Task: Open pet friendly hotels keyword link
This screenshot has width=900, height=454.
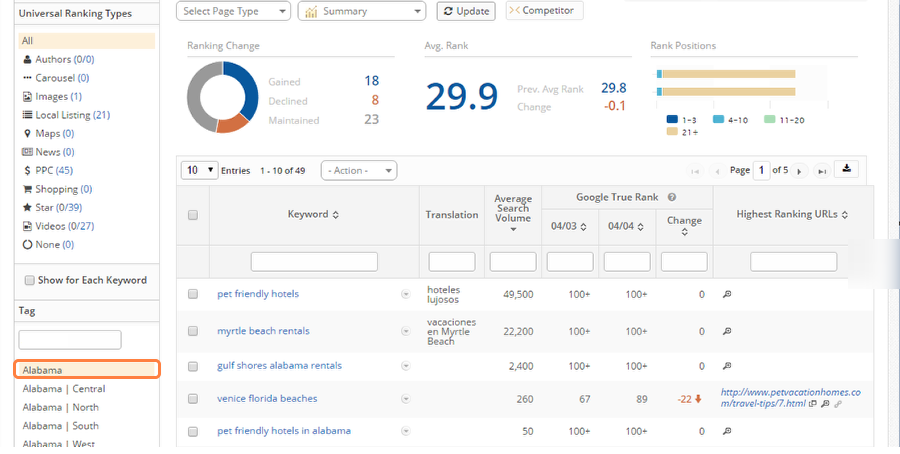Action: coord(258,294)
